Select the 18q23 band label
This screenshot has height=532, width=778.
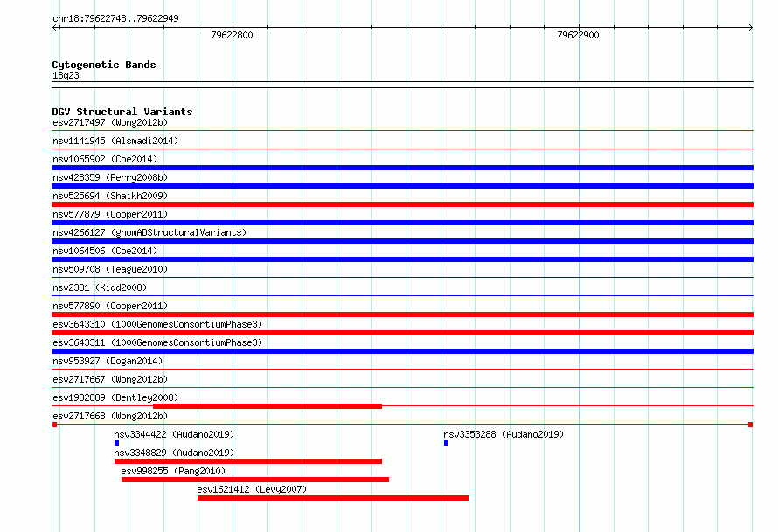pyautogui.click(x=66, y=75)
